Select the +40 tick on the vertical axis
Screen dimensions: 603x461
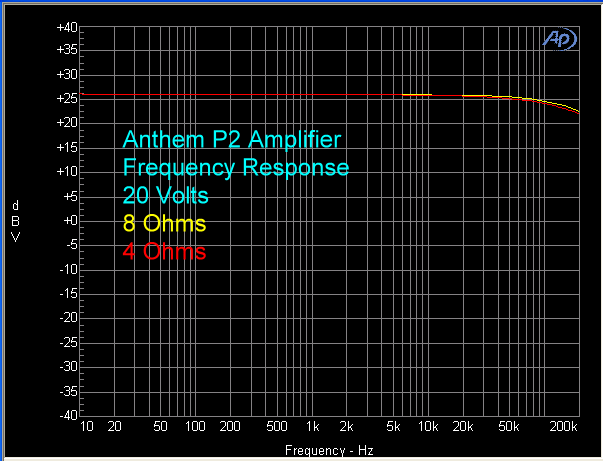[66, 26]
